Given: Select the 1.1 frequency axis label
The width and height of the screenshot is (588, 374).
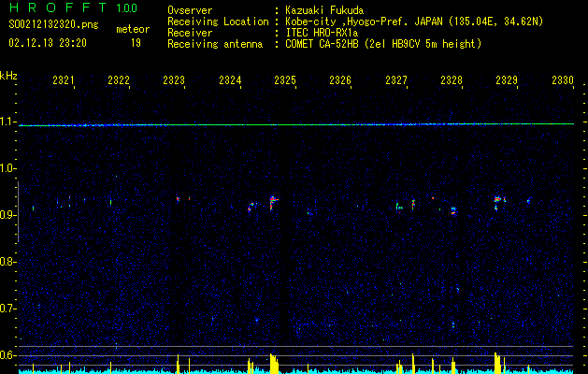Looking at the screenshot, I should click(8, 122).
